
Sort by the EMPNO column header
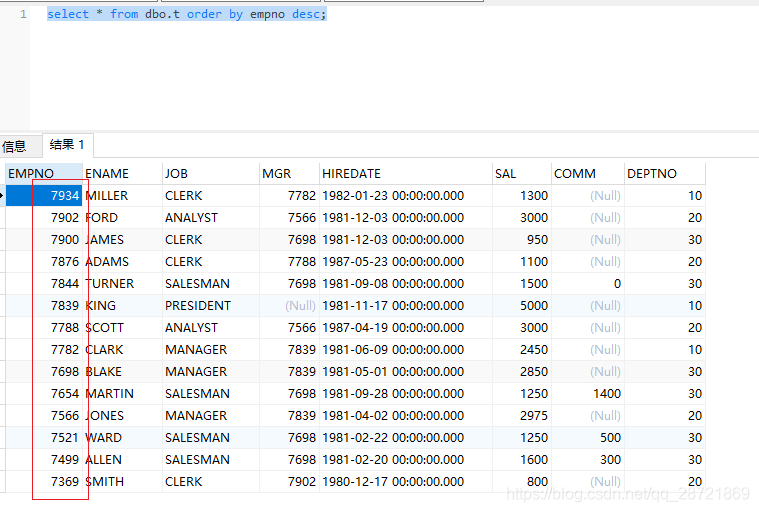click(x=44, y=173)
